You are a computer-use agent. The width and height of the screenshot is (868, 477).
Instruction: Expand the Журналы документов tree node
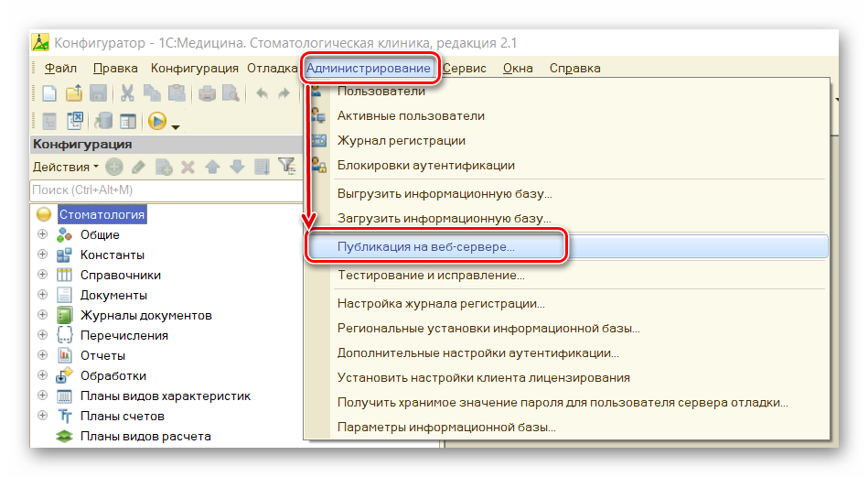[x=43, y=315]
